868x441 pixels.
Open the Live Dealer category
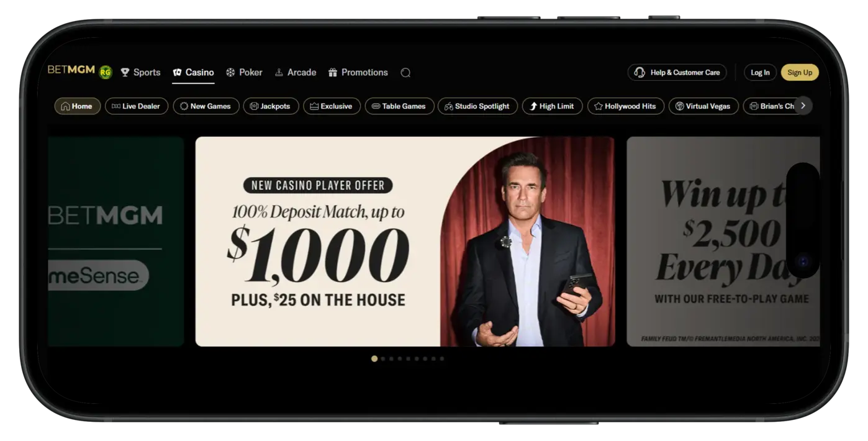pyautogui.click(x=137, y=106)
